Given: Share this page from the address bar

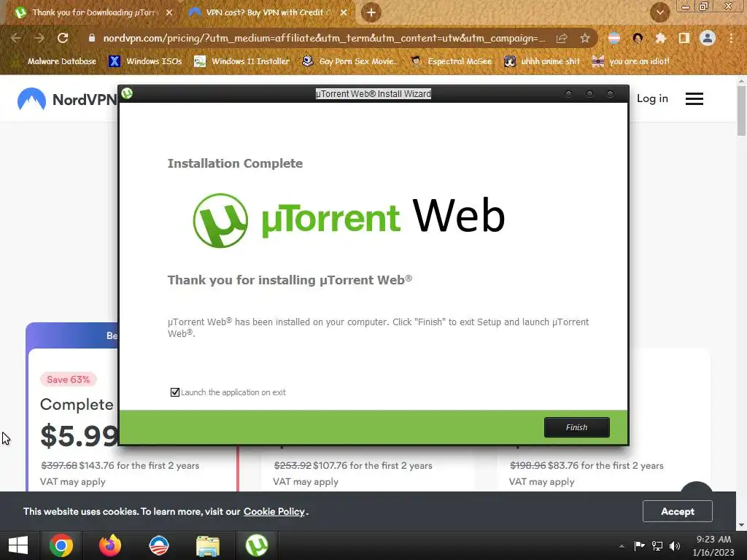Looking at the screenshot, I should [x=562, y=38].
